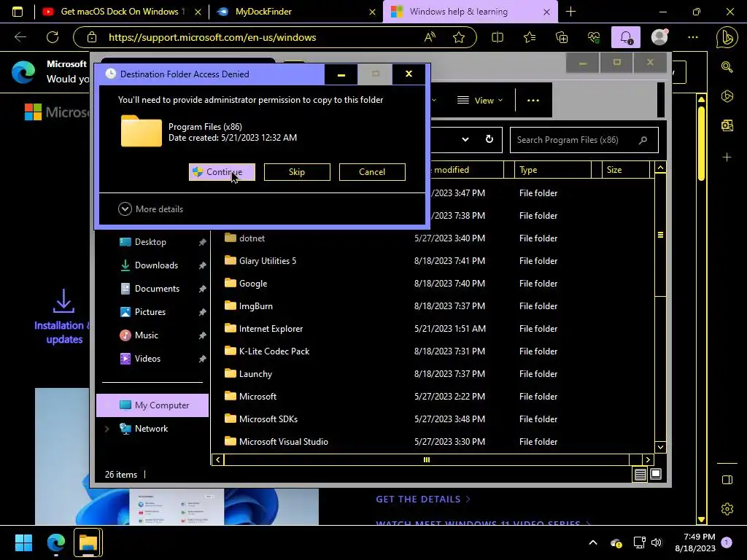Expand the Network node chevron
The width and height of the screenshot is (747, 560).
[107, 429]
